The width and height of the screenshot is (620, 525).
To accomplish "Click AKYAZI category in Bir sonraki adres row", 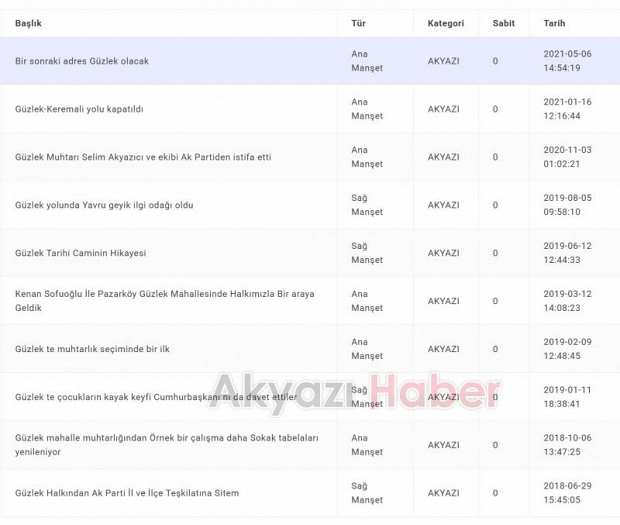I will [x=443, y=61].
